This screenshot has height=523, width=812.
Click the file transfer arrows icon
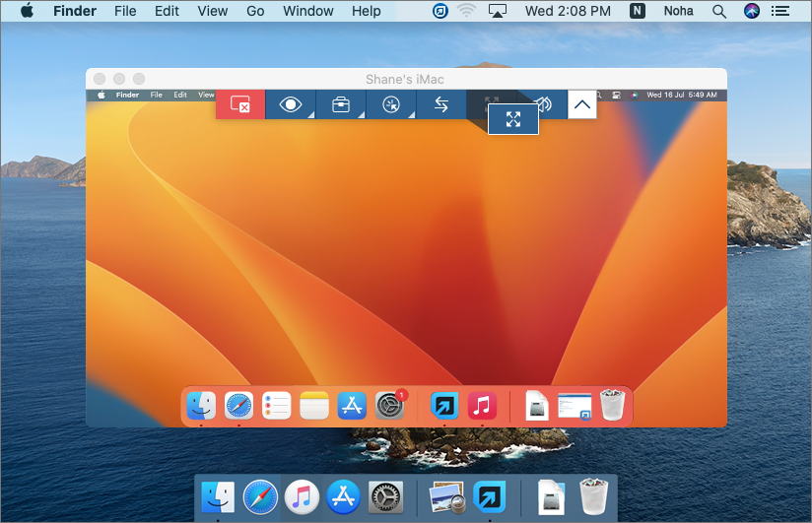coord(441,104)
